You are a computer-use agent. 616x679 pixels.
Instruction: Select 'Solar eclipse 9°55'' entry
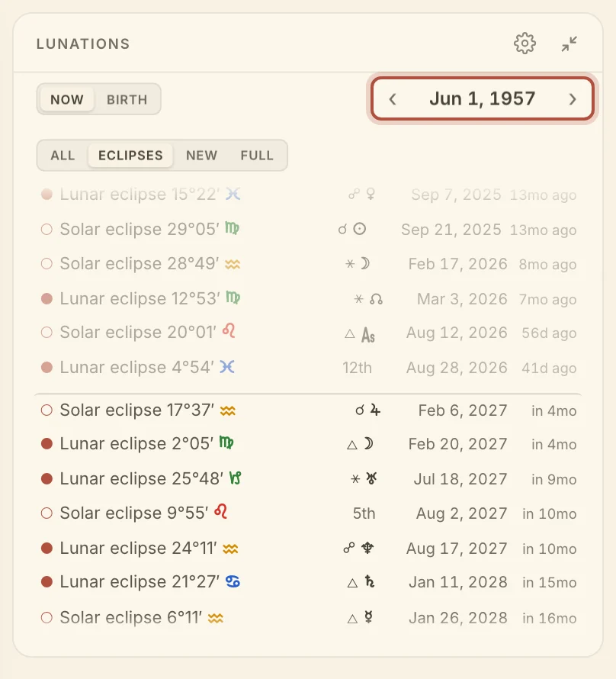pyautogui.click(x=308, y=513)
